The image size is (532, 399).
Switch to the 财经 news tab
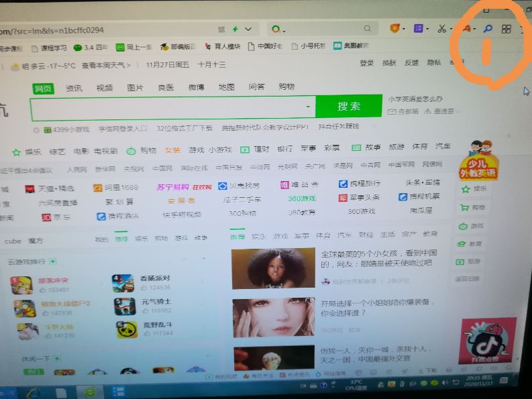[x=366, y=235]
